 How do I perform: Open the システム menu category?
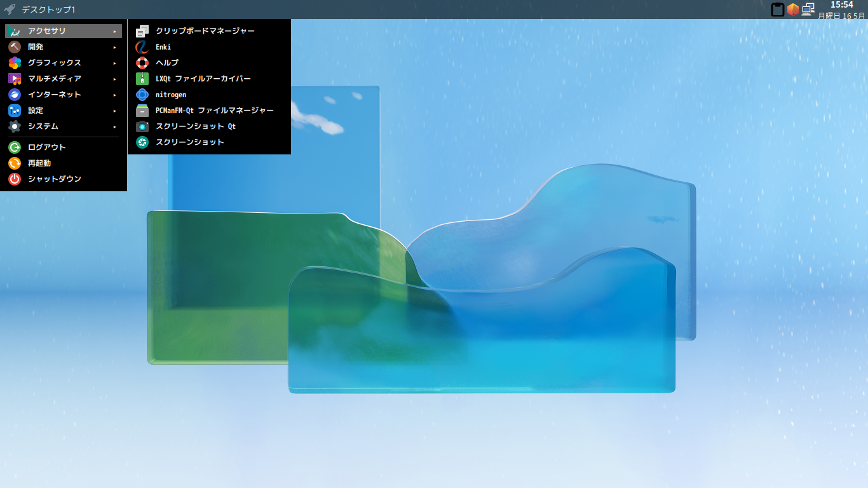coord(64,126)
